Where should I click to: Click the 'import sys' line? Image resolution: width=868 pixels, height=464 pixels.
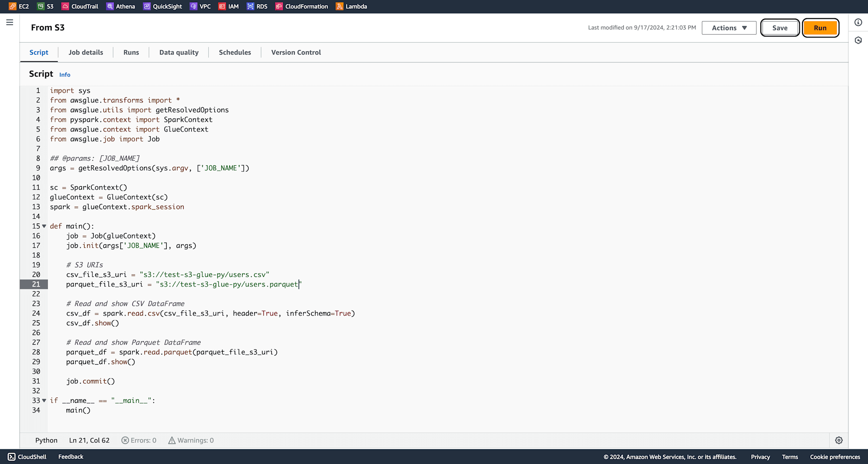tap(70, 91)
